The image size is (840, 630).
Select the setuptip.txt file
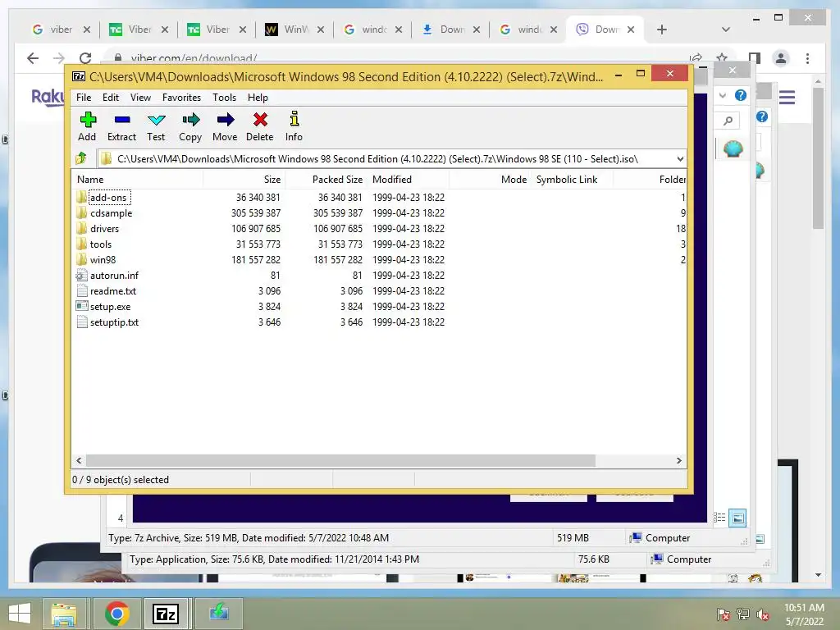point(114,322)
